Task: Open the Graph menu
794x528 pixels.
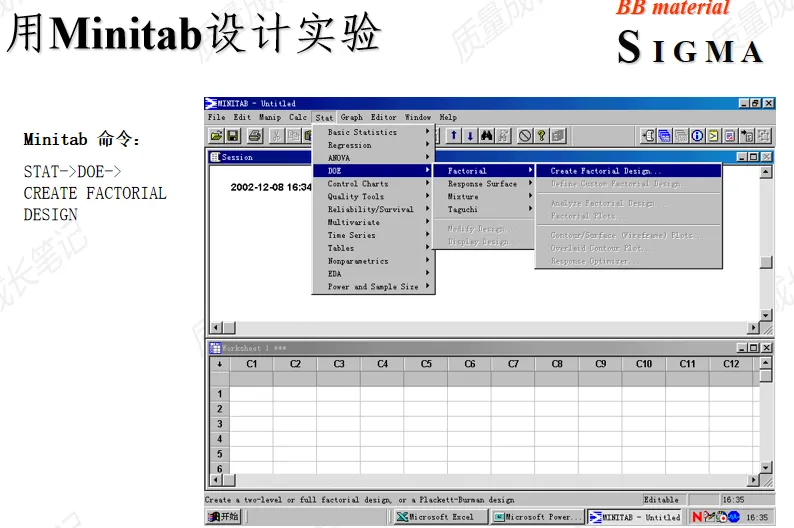Action: 351,117
